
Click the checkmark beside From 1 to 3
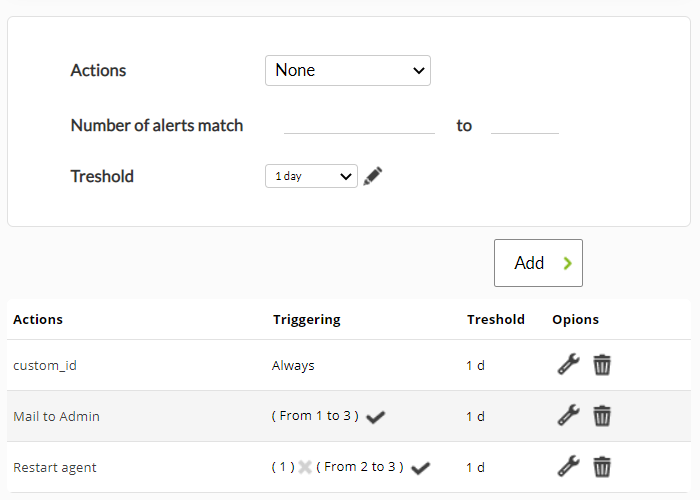pyautogui.click(x=375, y=417)
